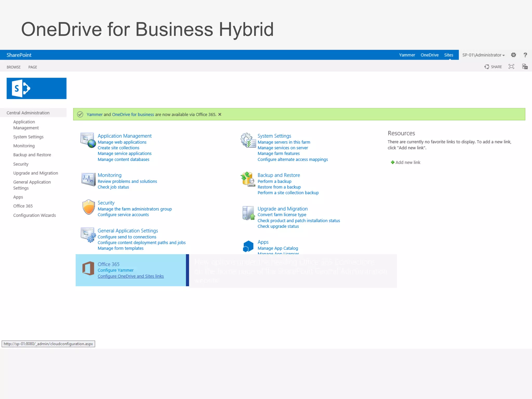This screenshot has width=532, height=399.
Task: Click the Office 365 logo icon
Action: 88,268
